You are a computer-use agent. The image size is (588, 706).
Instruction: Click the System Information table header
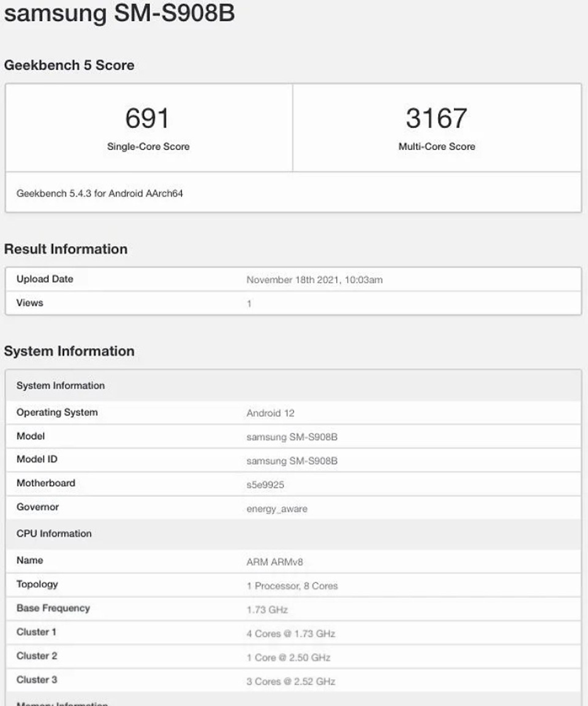tap(60, 385)
